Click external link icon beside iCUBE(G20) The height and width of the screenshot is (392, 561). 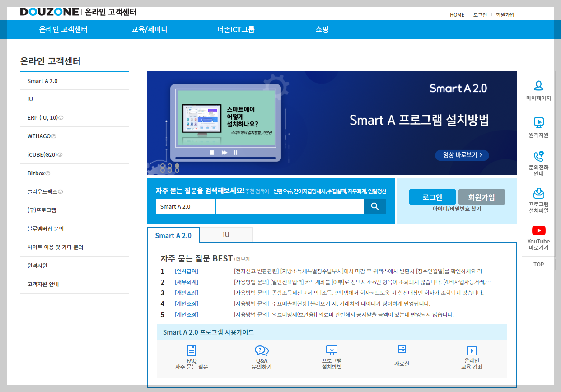[60, 155]
